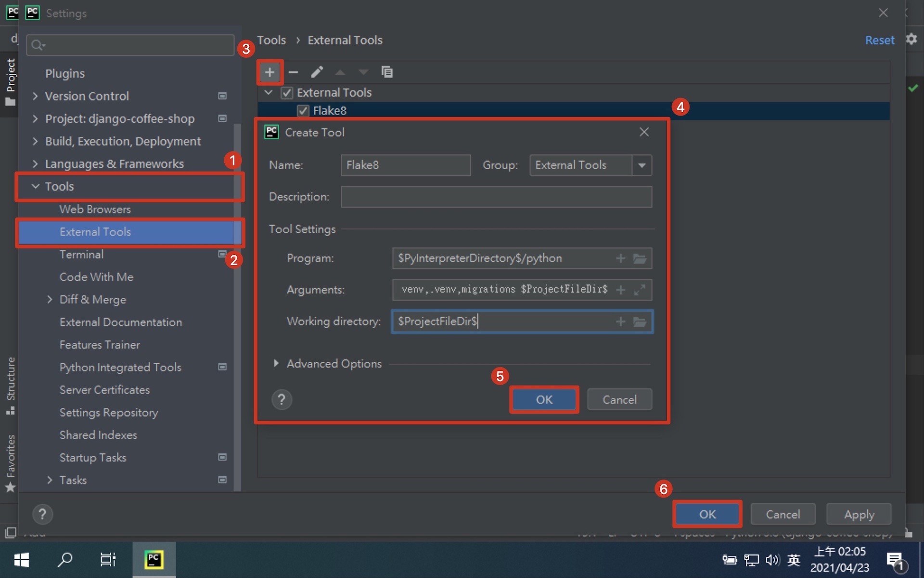Click the Move Down arrow icon
The width and height of the screenshot is (924, 578).
(x=363, y=72)
